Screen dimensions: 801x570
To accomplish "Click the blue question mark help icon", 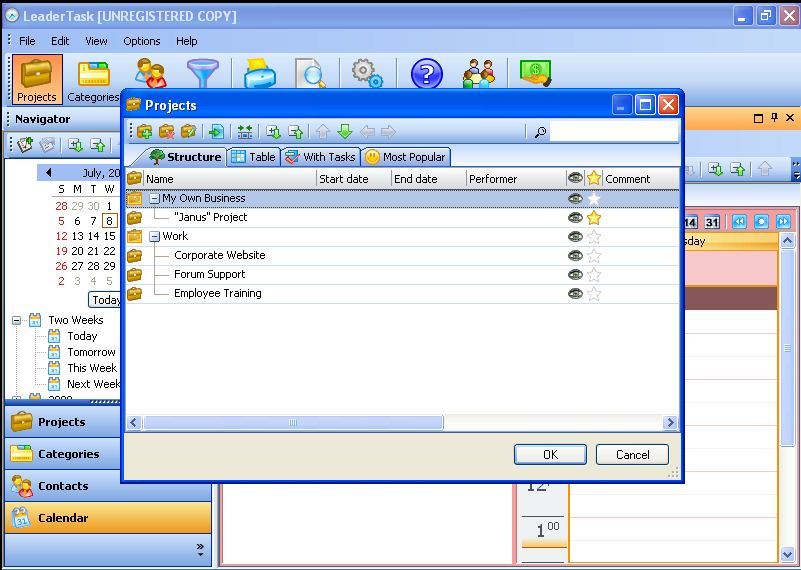I will pyautogui.click(x=427, y=74).
